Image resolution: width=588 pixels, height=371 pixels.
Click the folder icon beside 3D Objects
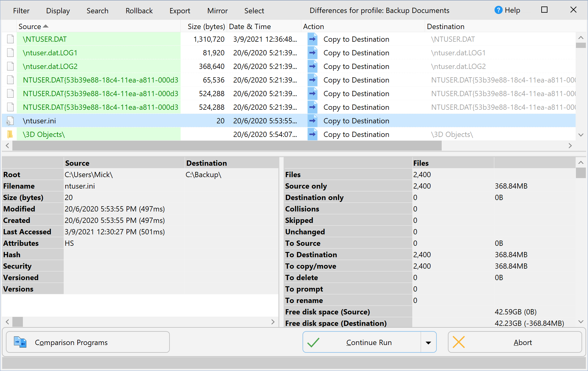pos(10,134)
